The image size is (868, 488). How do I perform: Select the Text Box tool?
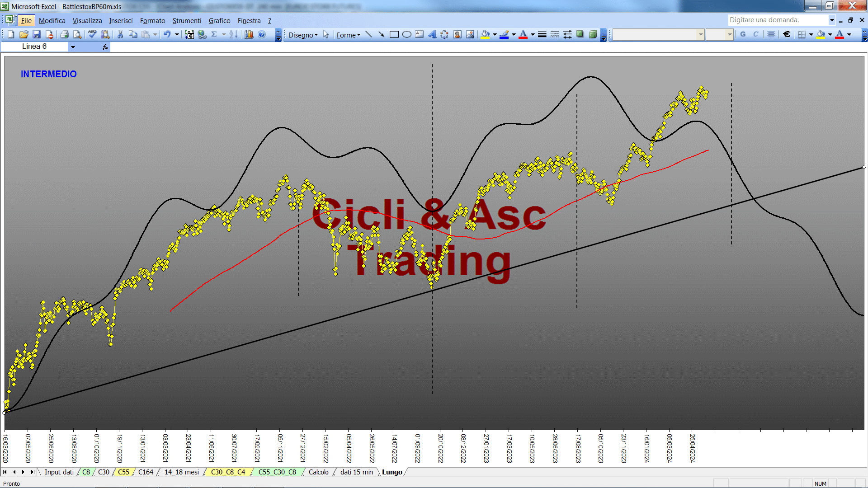coord(420,34)
